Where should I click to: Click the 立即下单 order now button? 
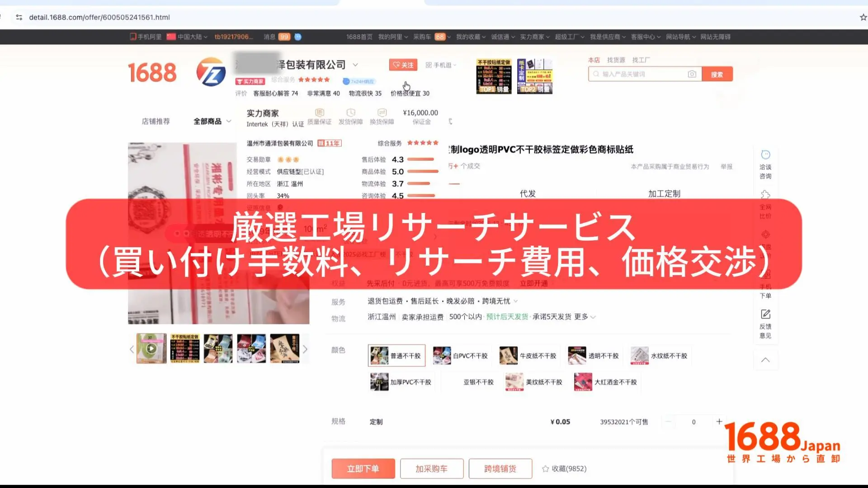pos(363,469)
